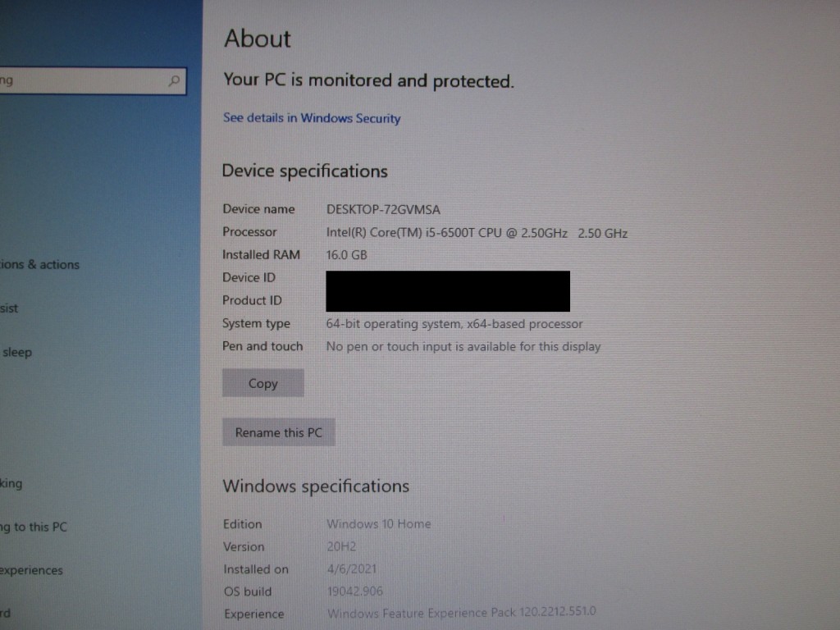
Task: Click the About page heading
Action: click(x=258, y=39)
